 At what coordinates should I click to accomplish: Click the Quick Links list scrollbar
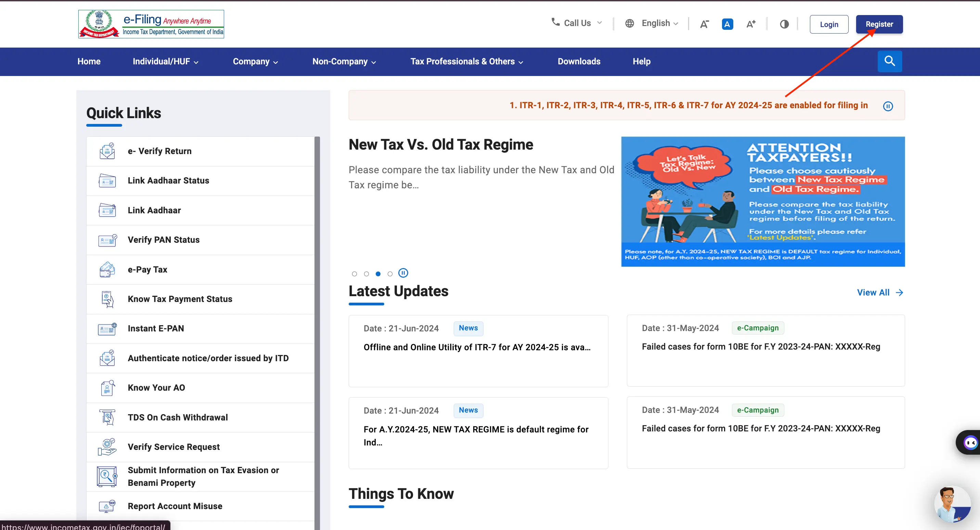point(317,333)
